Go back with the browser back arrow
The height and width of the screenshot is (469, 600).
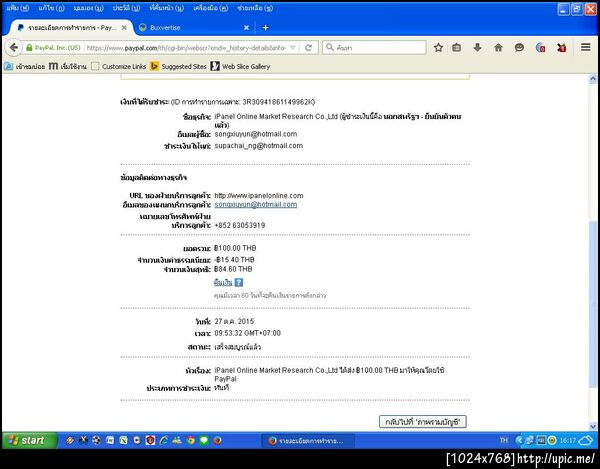pyautogui.click(x=14, y=47)
